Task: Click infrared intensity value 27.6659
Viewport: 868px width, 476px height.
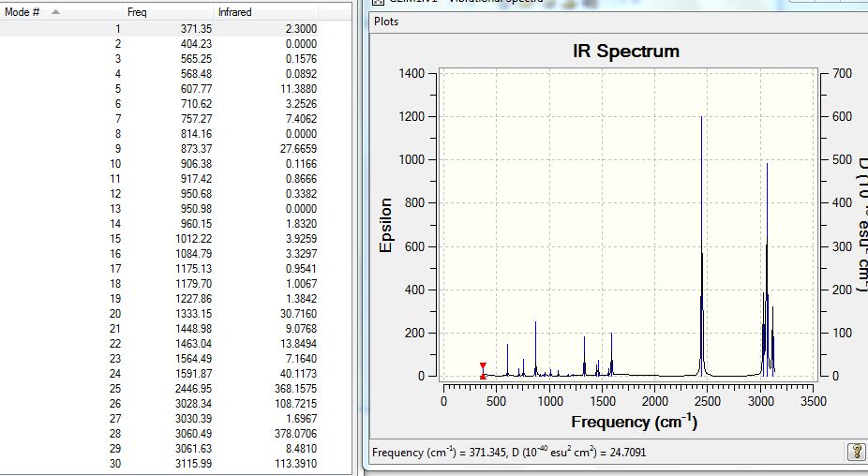Action: tap(298, 148)
